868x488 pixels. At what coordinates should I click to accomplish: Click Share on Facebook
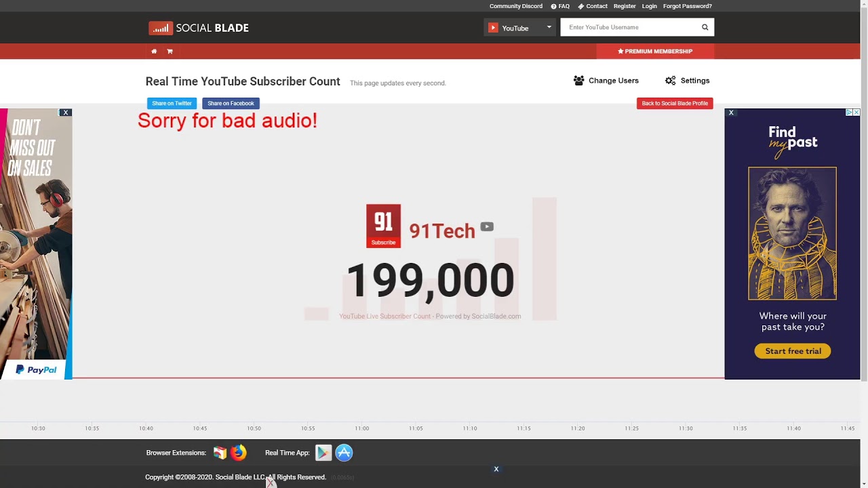point(231,104)
